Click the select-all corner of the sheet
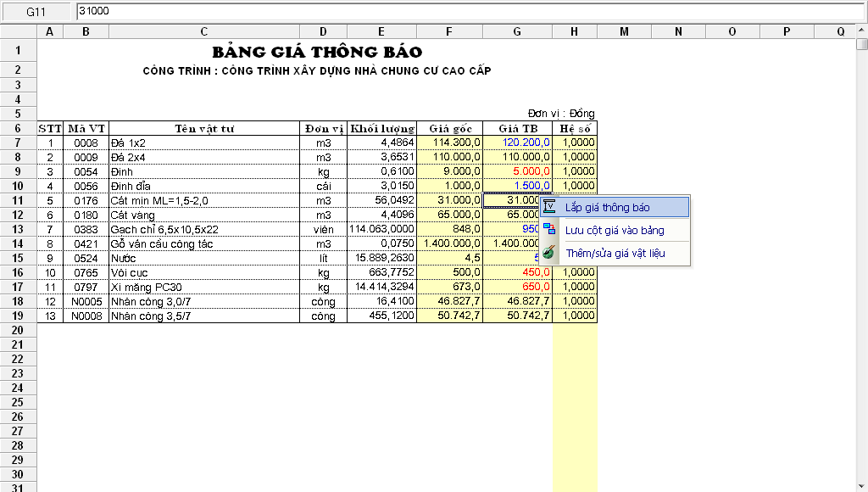Image resolution: width=868 pixels, height=492 pixels. [x=19, y=31]
